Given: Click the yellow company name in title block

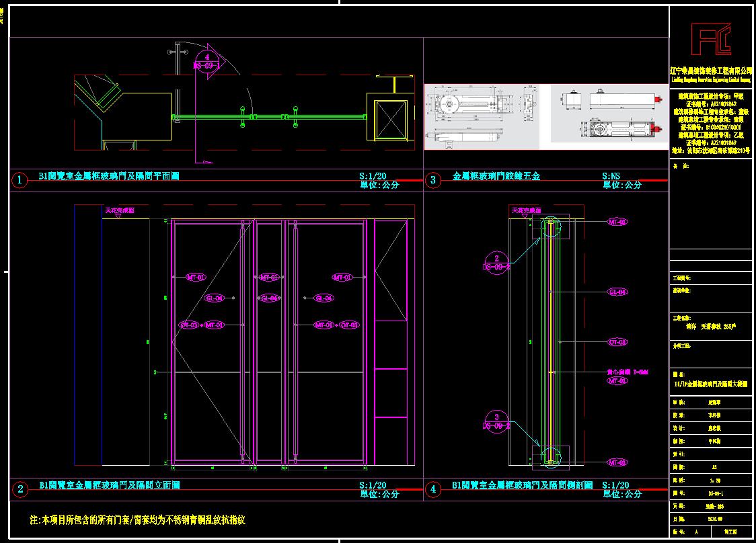Looking at the screenshot, I should coord(711,70).
